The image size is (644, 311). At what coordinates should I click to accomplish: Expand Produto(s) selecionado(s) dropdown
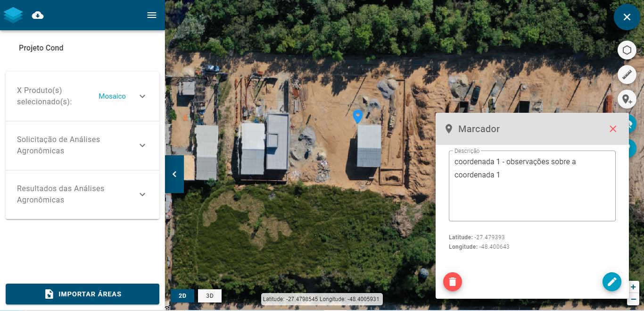coord(142,96)
